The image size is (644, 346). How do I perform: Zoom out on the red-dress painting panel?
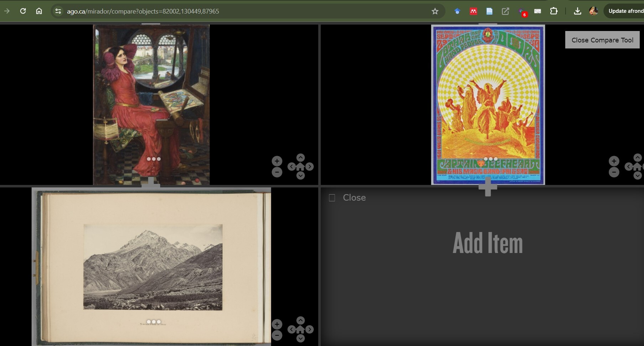click(x=277, y=172)
